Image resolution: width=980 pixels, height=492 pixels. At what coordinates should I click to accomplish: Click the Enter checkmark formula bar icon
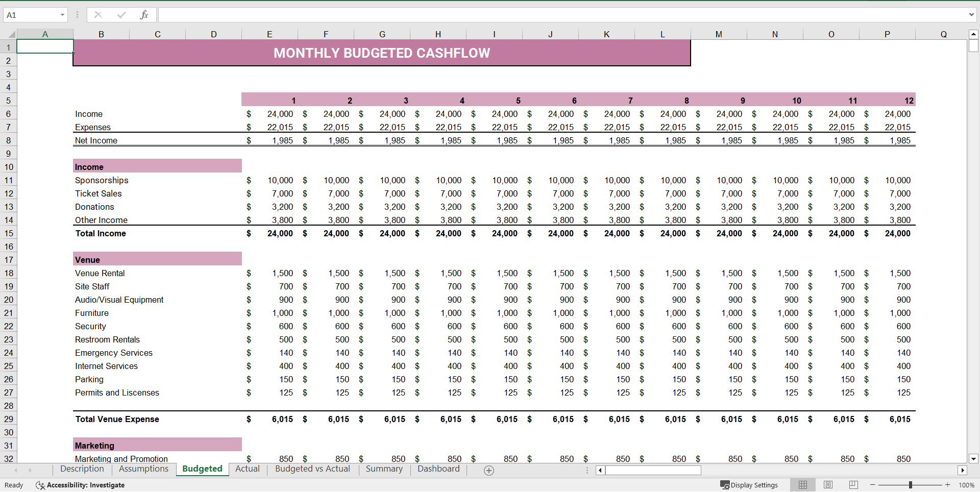tap(121, 15)
